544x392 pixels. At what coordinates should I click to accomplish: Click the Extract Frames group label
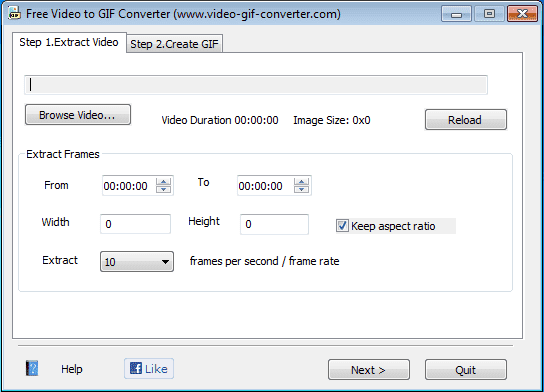[x=63, y=154]
